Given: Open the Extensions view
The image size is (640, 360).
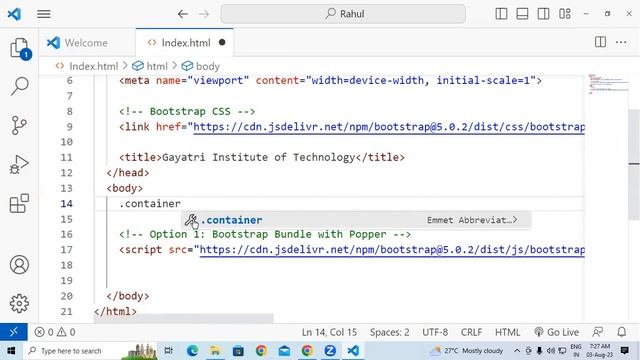Looking at the screenshot, I should click(19, 203).
